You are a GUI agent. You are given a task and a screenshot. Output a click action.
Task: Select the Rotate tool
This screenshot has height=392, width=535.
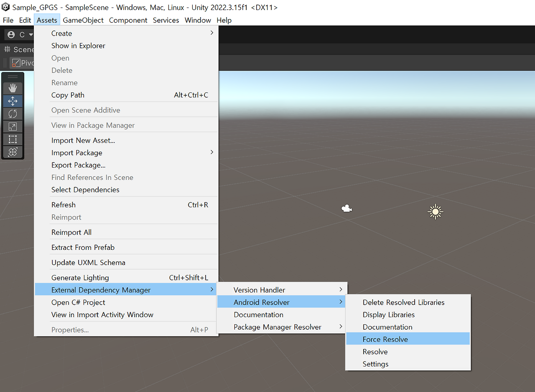(x=13, y=114)
